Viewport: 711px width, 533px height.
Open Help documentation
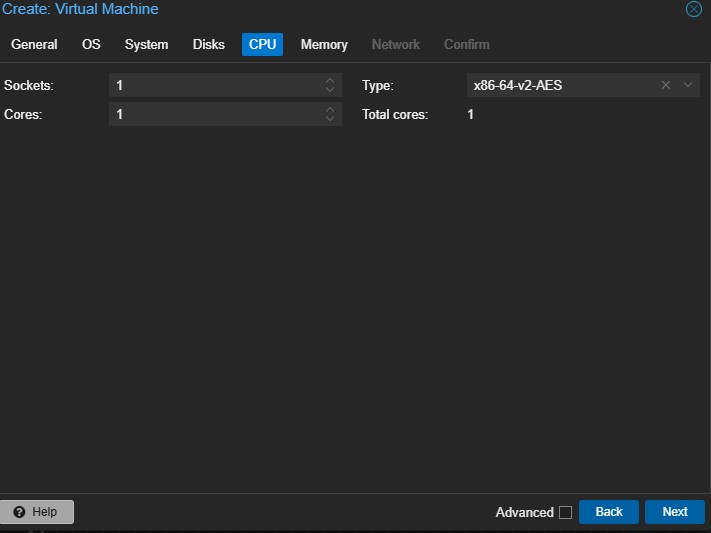pos(37,512)
